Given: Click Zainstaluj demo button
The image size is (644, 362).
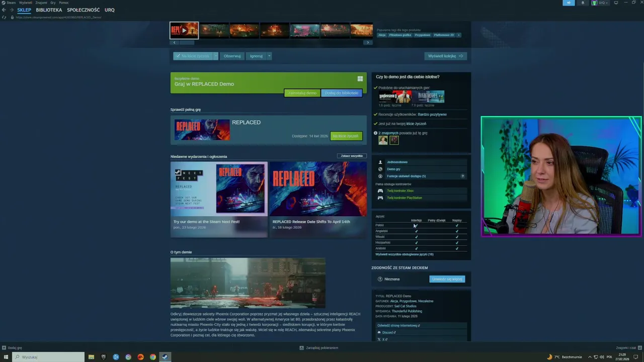Looking at the screenshot, I should click(x=302, y=93).
